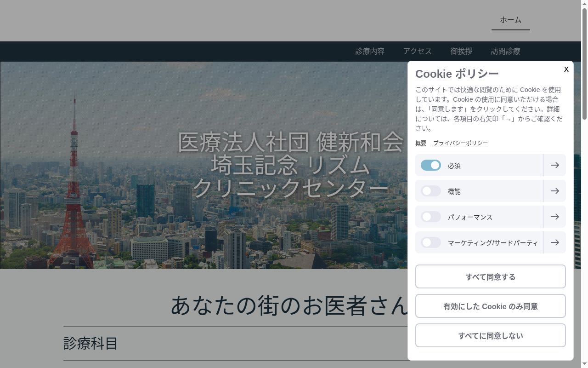The width and height of the screenshot is (588, 368).
Task: Click the すべて同意する button
Action: click(x=491, y=276)
